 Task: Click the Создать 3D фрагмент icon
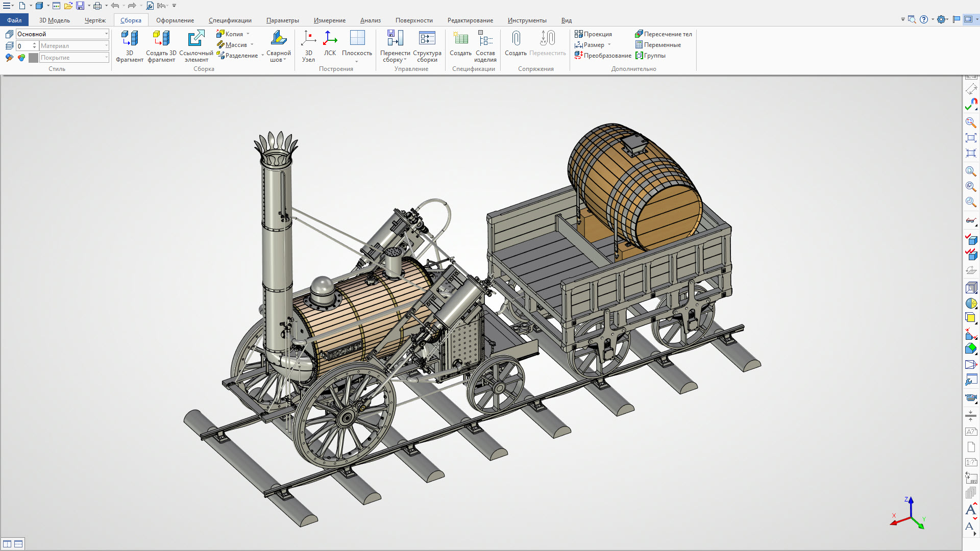point(161,46)
